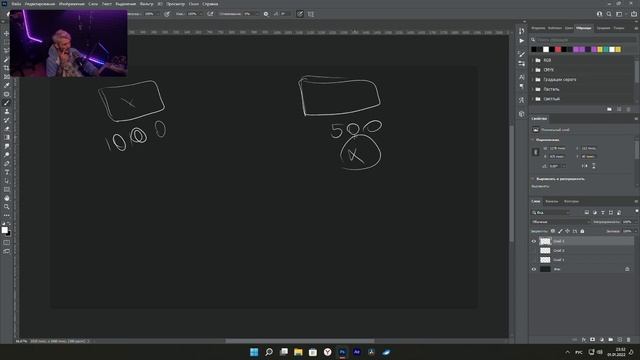
Task: Open taskbar search
Action: pos(269,352)
